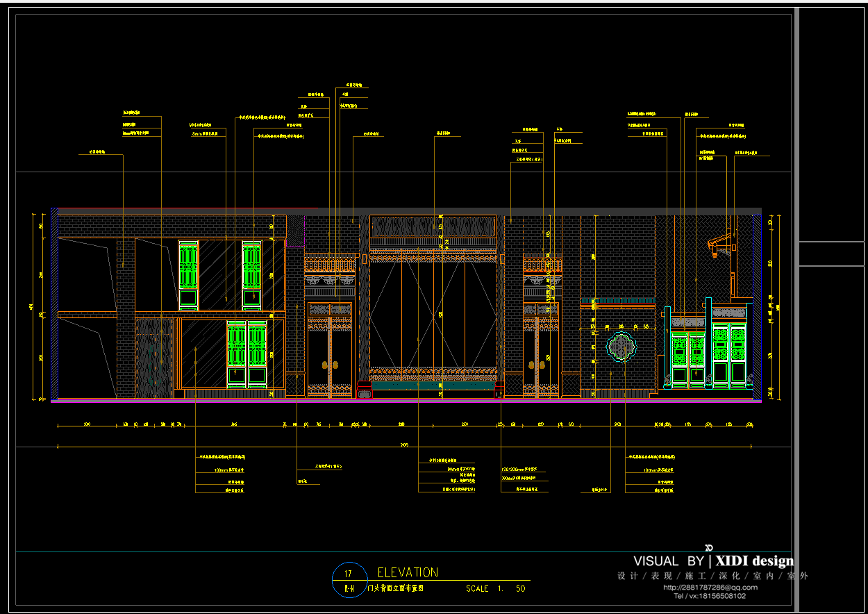This screenshot has height=614, width=868.
Task: Click the VISUAL BY XIDI design watermark
Action: pyautogui.click(x=713, y=561)
